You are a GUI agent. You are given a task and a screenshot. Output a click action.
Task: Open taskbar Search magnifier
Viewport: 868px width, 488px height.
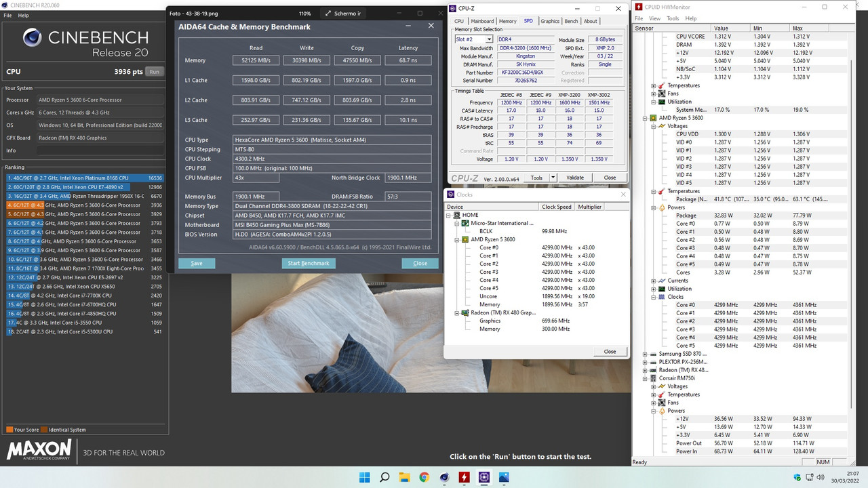coord(384,477)
